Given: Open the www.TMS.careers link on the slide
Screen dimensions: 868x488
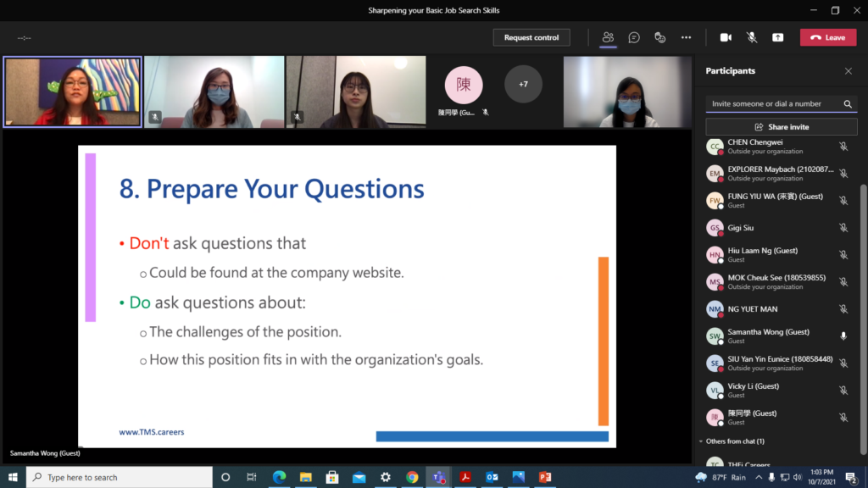Looking at the screenshot, I should (x=152, y=432).
